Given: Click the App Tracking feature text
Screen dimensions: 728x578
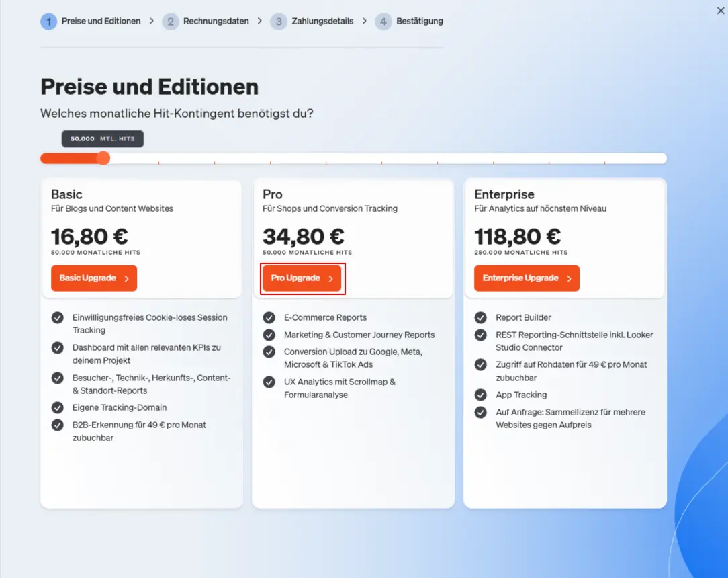Looking at the screenshot, I should point(521,395).
